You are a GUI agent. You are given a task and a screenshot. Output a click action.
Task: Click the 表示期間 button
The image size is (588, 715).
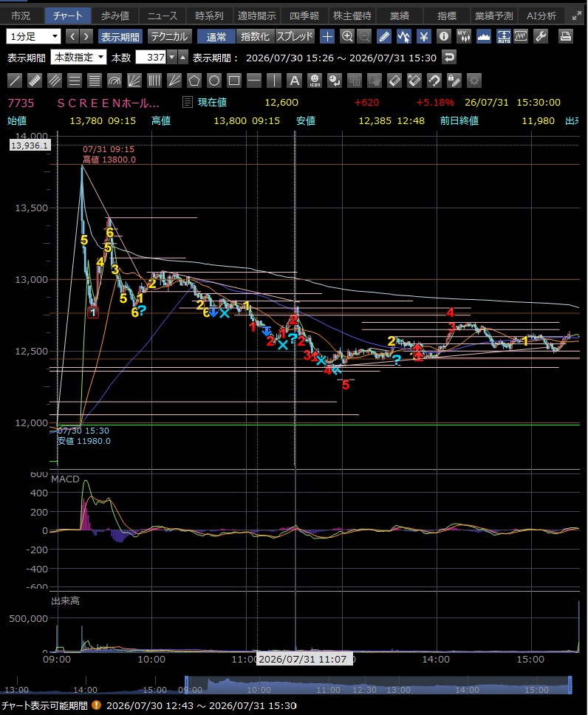(x=120, y=36)
